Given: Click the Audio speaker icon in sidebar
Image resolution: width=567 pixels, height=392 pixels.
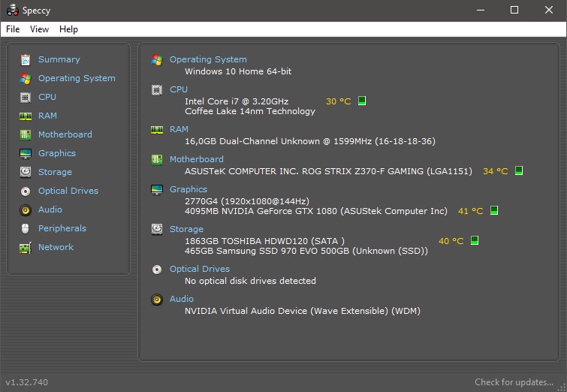Looking at the screenshot, I should pyautogui.click(x=26, y=210).
